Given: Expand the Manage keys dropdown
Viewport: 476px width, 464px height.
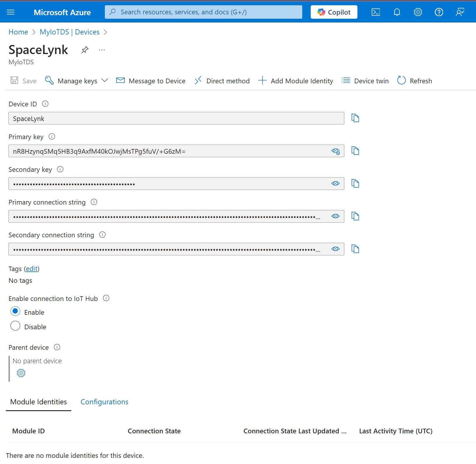Looking at the screenshot, I should pyautogui.click(x=77, y=81).
